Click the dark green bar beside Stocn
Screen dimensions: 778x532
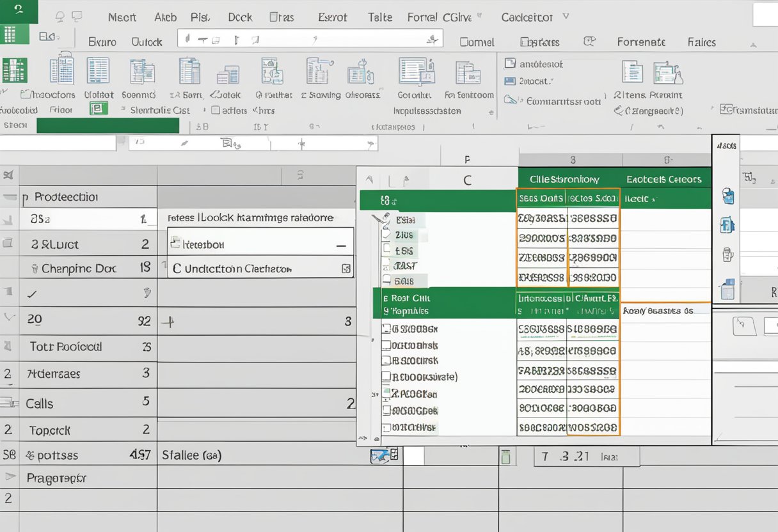(x=107, y=126)
